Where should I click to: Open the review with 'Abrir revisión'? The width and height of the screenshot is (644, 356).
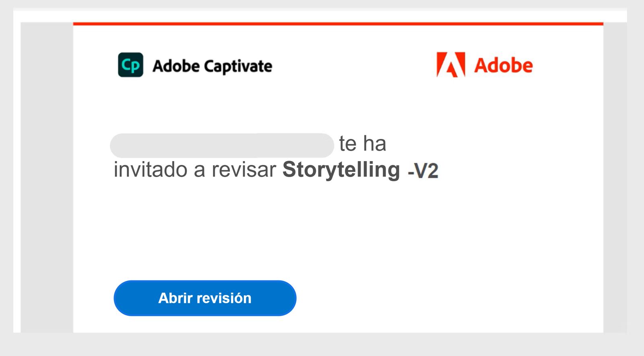205,298
